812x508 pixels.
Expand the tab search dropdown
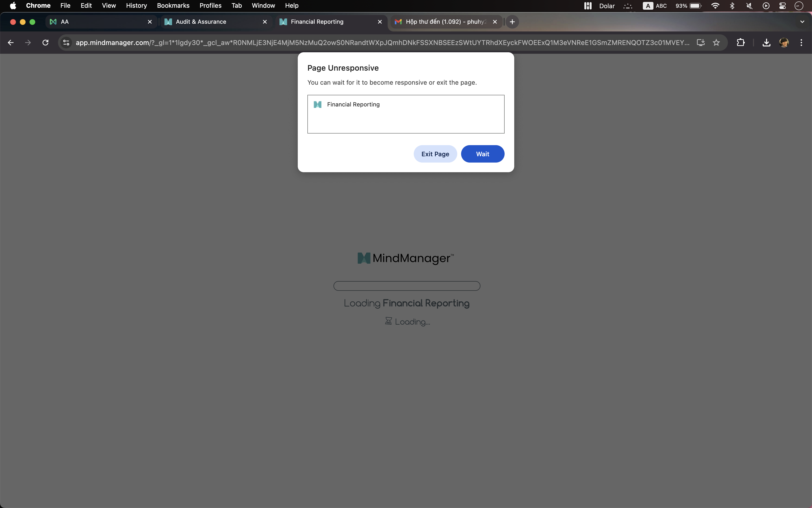[x=802, y=22]
